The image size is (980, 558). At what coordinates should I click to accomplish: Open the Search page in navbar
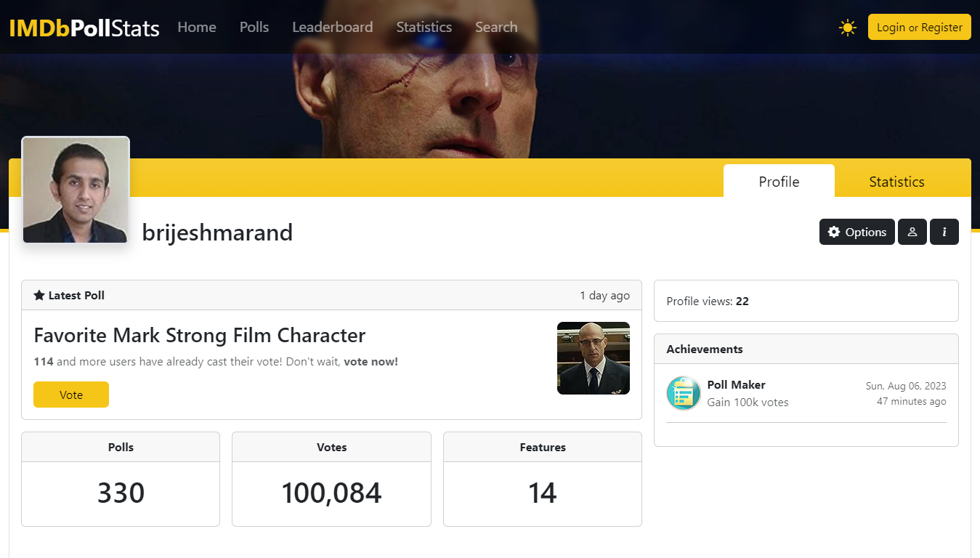[496, 27]
